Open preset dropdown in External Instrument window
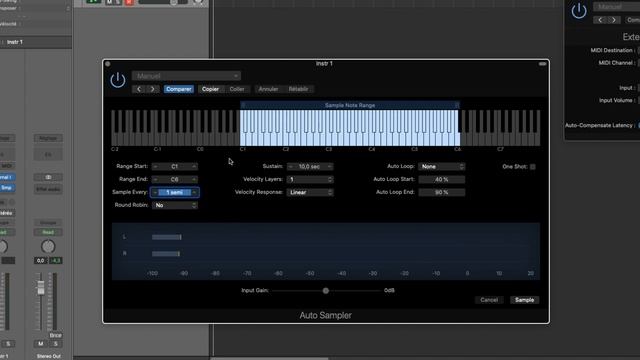 coord(617,7)
